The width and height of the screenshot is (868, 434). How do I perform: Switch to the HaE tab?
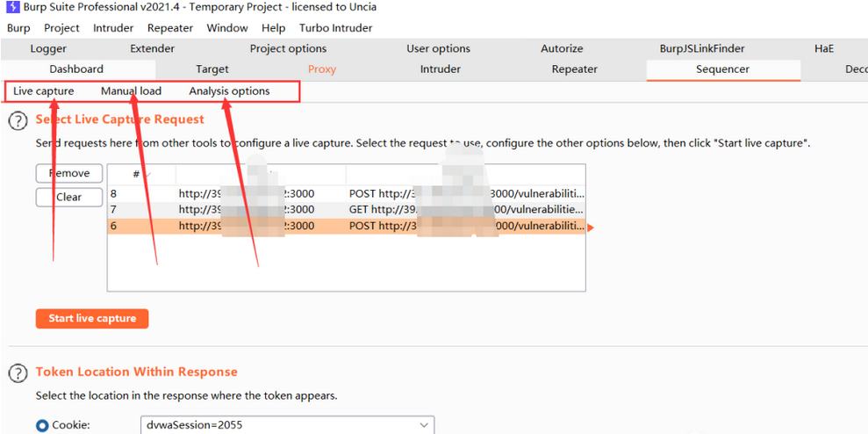coord(824,49)
